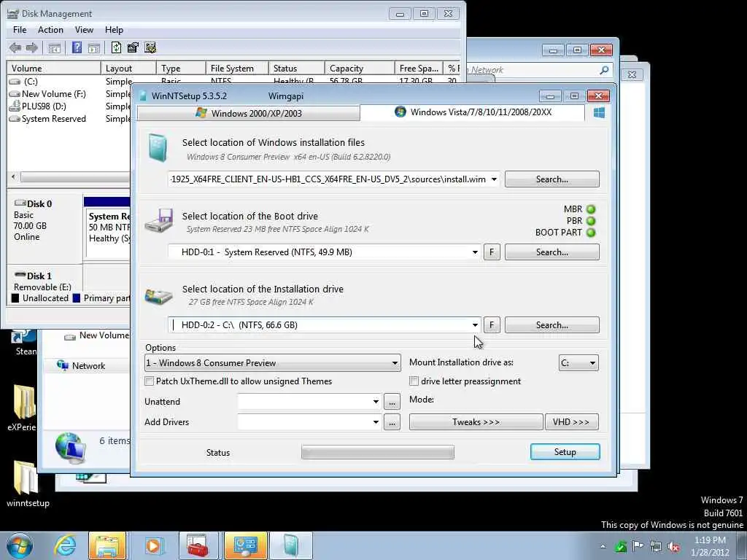This screenshot has width=747, height=560.
Task: Click the Boot drive floppy disk icon
Action: [158, 220]
